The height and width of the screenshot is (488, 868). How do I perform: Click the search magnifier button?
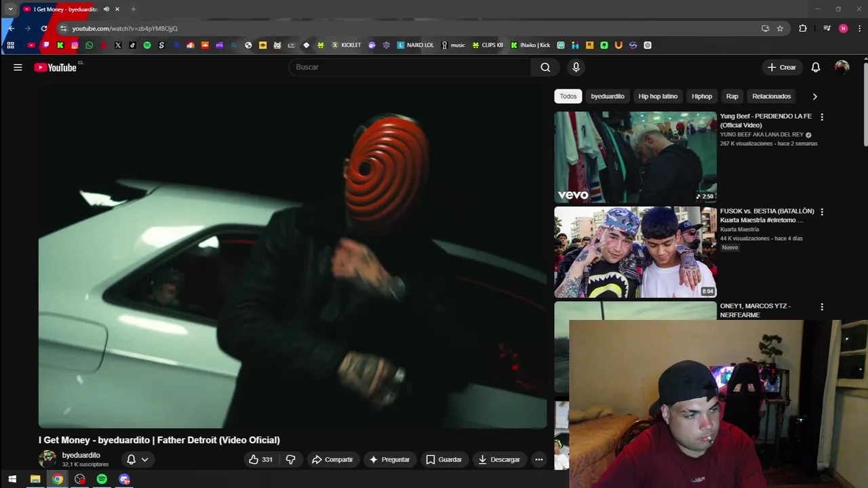coord(545,67)
